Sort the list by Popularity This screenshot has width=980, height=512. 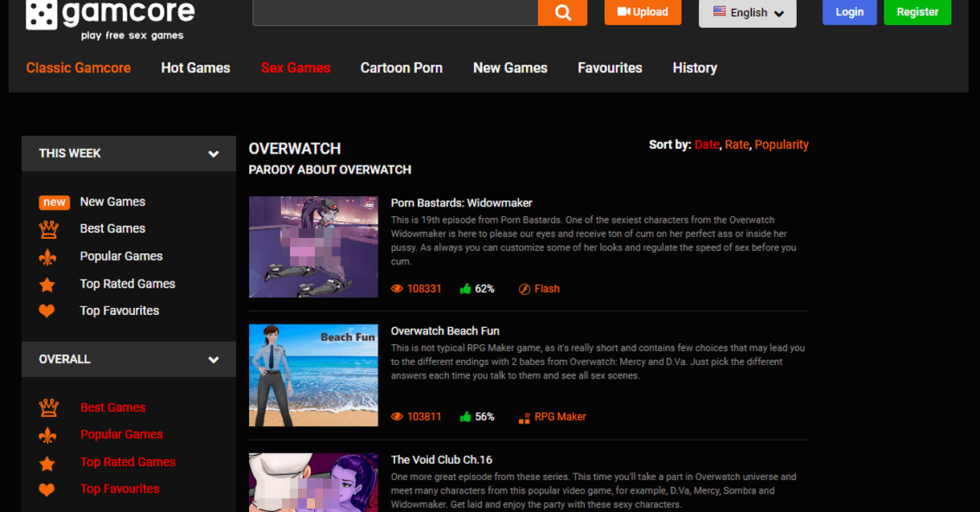point(781,145)
